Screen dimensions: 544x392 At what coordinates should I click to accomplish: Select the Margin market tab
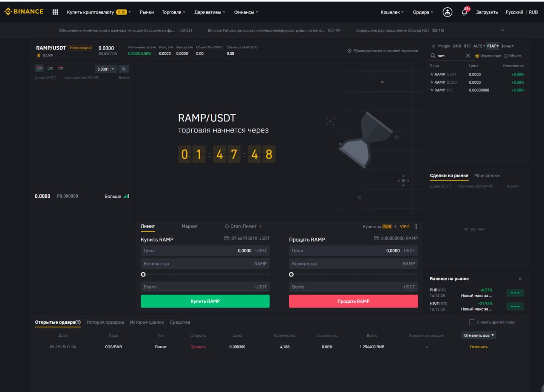coord(444,46)
